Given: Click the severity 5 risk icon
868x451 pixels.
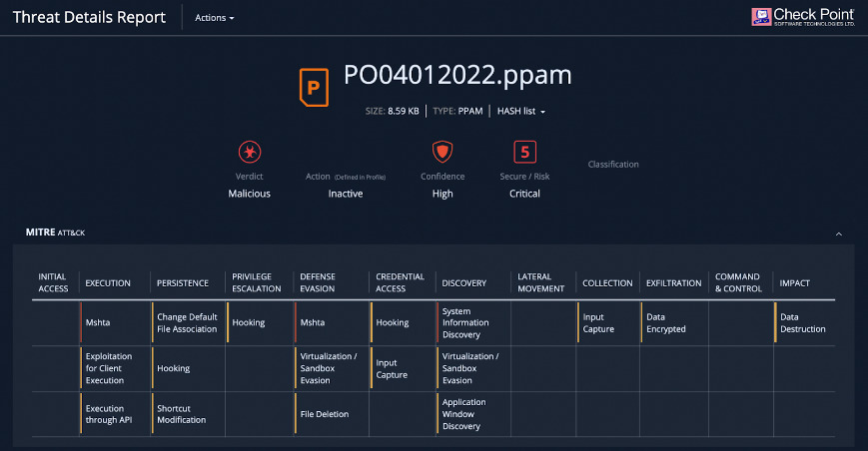Looking at the screenshot, I should pos(524,152).
